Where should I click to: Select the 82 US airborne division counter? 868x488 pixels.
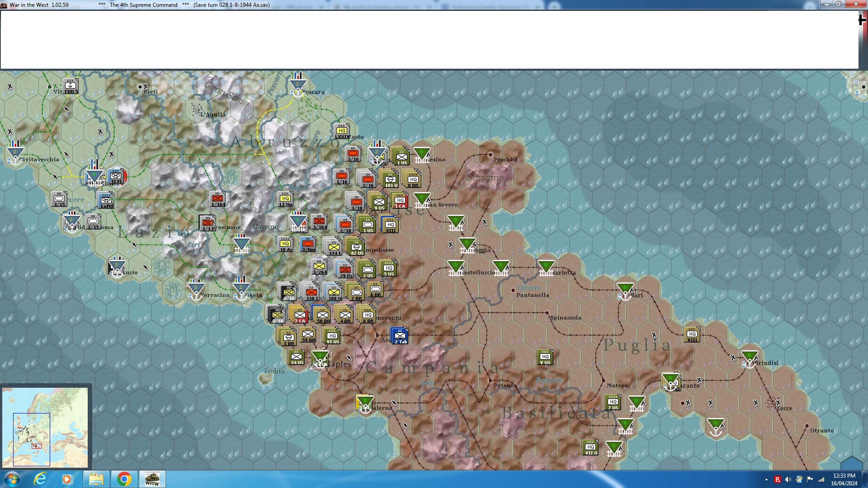[x=357, y=247]
